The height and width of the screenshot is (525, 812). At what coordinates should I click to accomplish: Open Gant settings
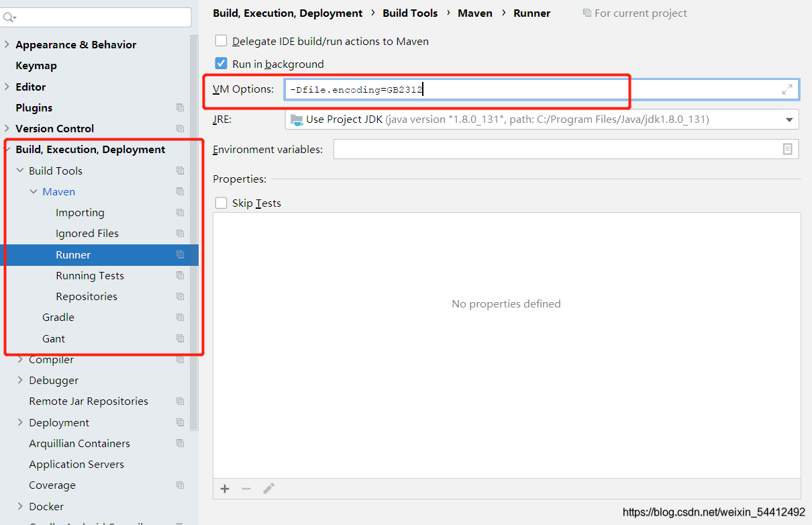54,338
